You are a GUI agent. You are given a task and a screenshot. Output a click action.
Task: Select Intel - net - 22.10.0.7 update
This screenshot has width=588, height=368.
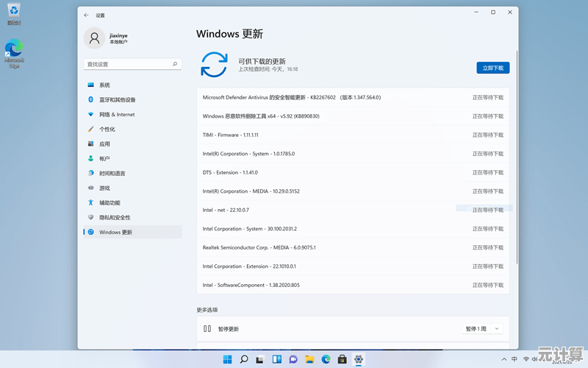[x=353, y=210]
